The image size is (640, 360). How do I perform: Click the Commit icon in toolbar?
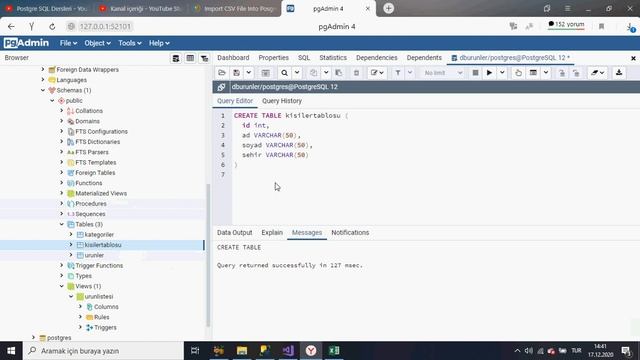pos(562,73)
